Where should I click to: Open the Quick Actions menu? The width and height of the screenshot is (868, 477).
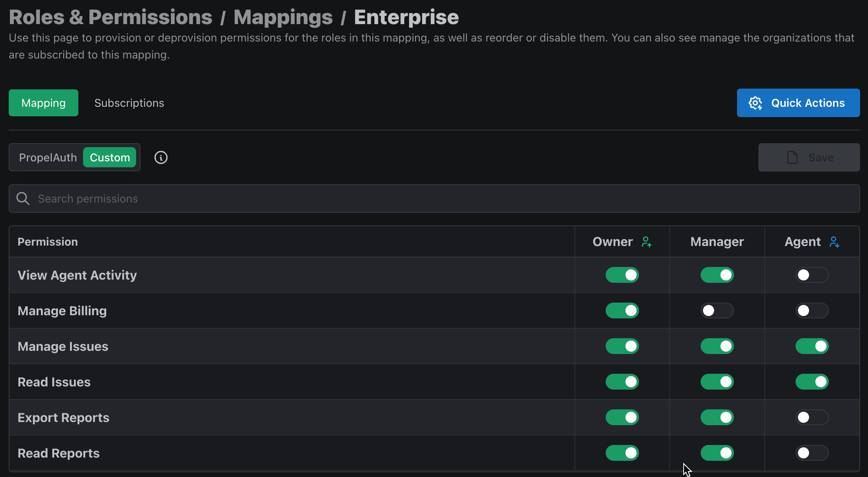point(798,103)
